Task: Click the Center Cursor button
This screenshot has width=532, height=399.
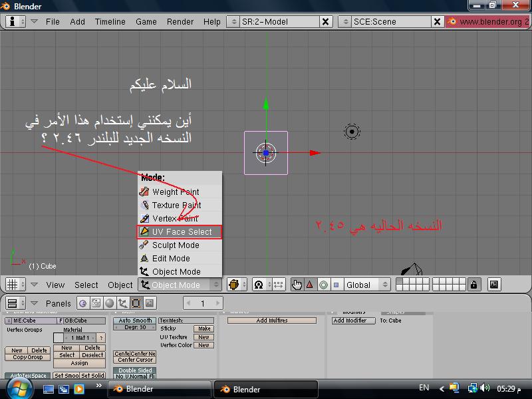Action: (135, 360)
